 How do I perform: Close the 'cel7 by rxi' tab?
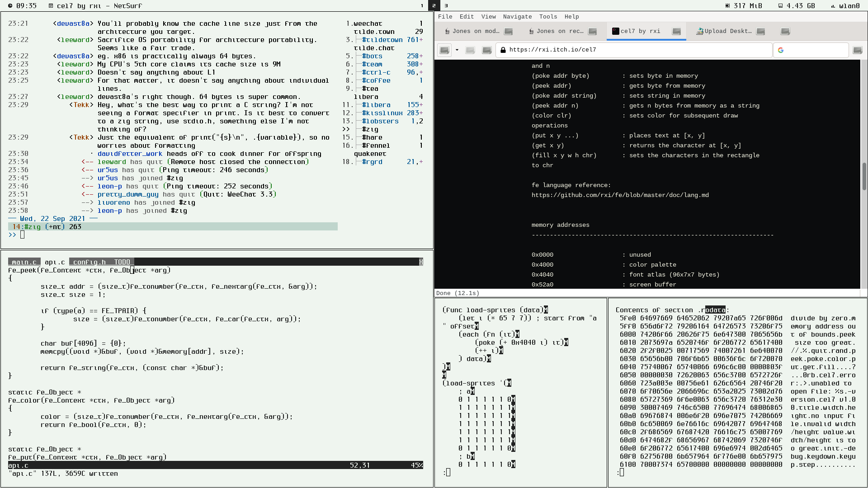pos(676,31)
